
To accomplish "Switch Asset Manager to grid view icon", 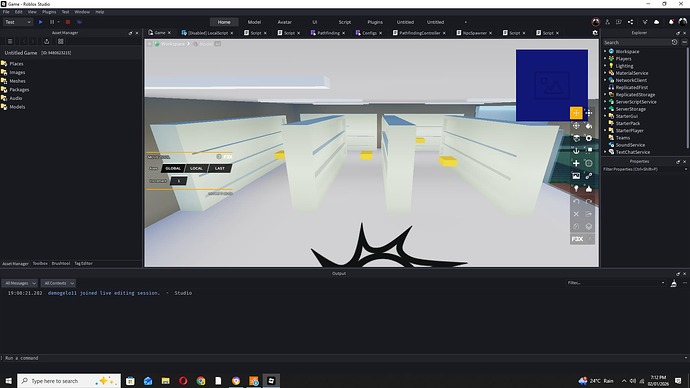I will pyautogui.click(x=61, y=41).
